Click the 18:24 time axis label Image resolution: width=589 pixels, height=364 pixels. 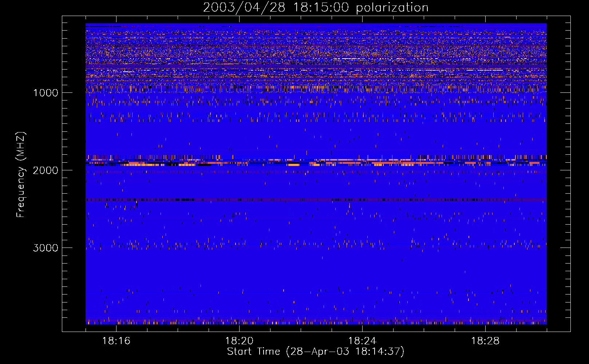click(x=362, y=341)
